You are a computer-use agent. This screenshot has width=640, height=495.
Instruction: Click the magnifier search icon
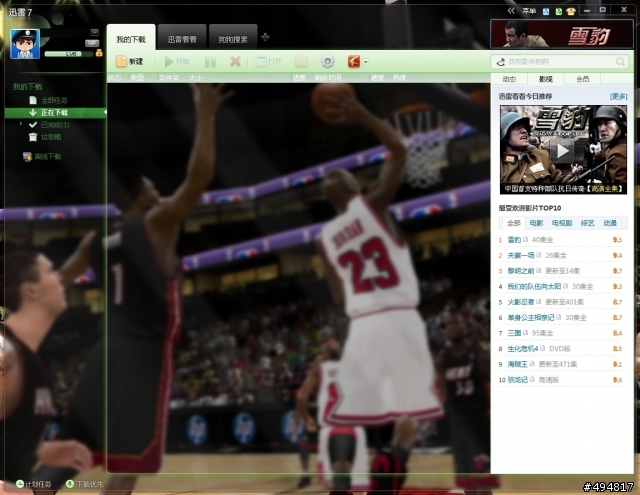click(620, 62)
